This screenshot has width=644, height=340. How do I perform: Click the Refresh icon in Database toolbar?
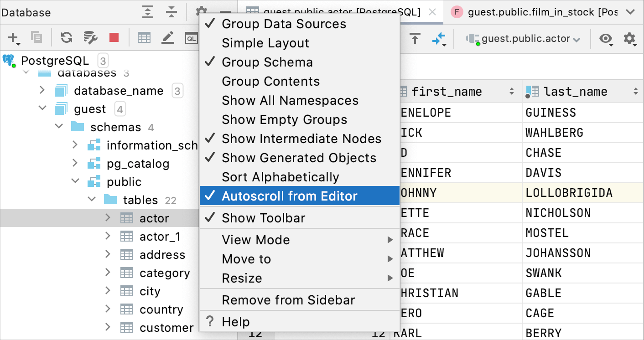click(x=67, y=38)
